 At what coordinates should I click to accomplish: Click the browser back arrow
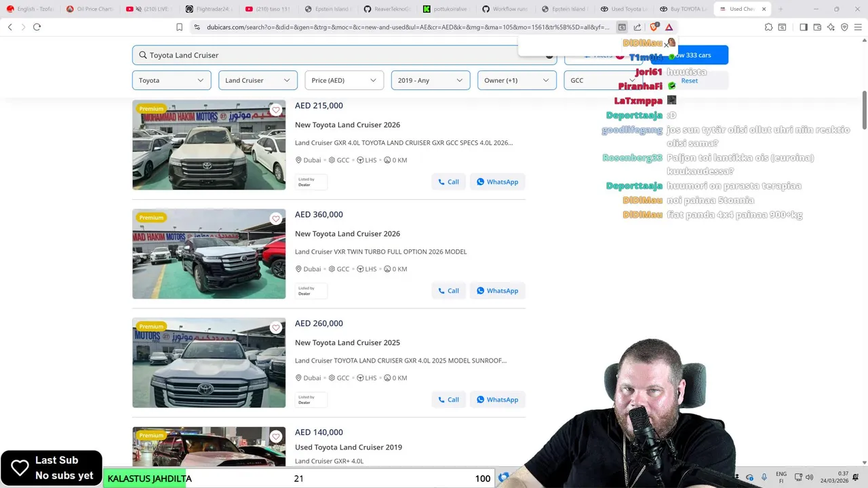pyautogui.click(x=10, y=27)
